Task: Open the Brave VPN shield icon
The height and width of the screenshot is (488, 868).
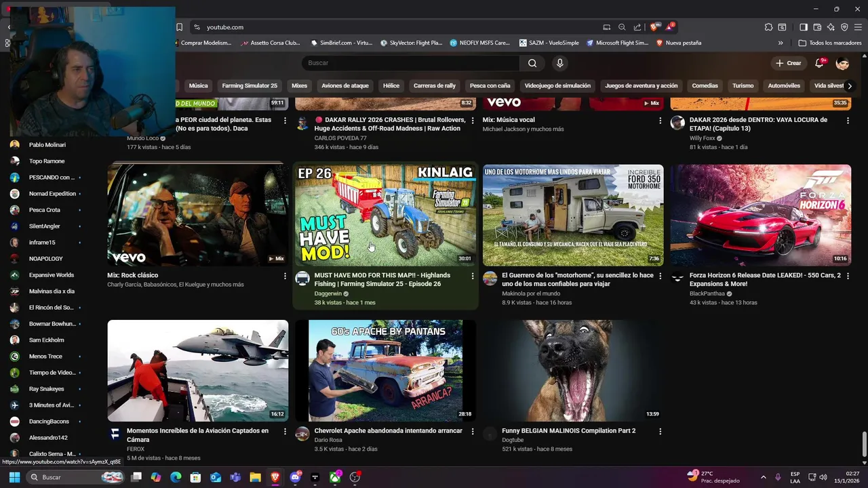Action: pyautogui.click(x=844, y=27)
